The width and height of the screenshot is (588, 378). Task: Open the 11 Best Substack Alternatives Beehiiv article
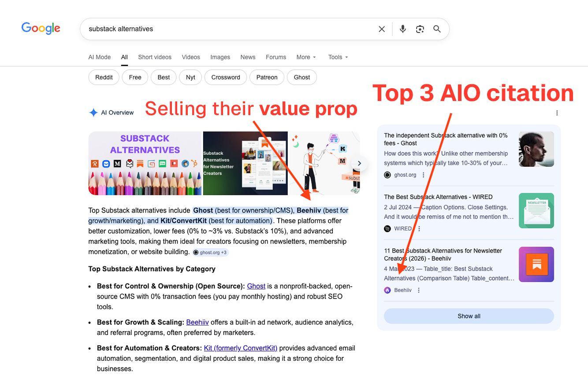click(x=443, y=254)
